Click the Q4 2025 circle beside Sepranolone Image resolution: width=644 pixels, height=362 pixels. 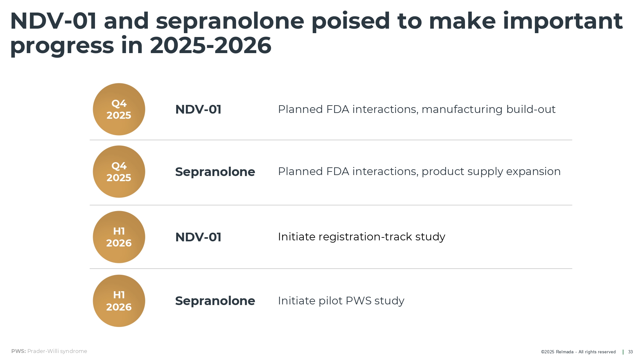tap(119, 172)
